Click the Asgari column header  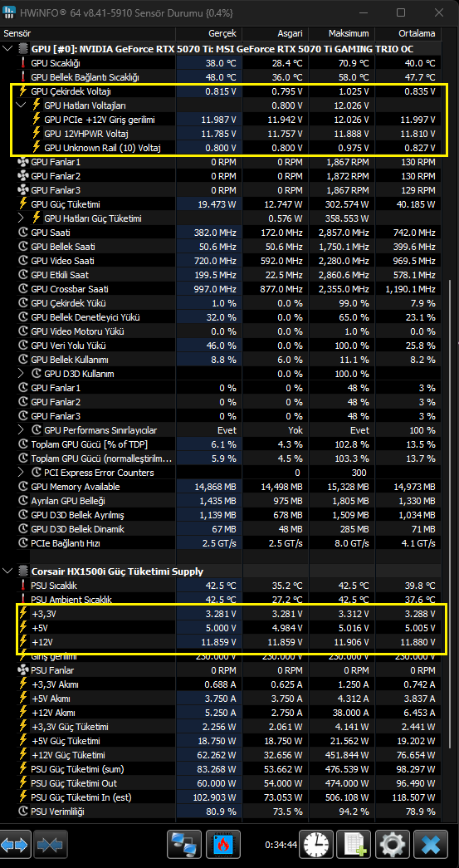(275, 34)
